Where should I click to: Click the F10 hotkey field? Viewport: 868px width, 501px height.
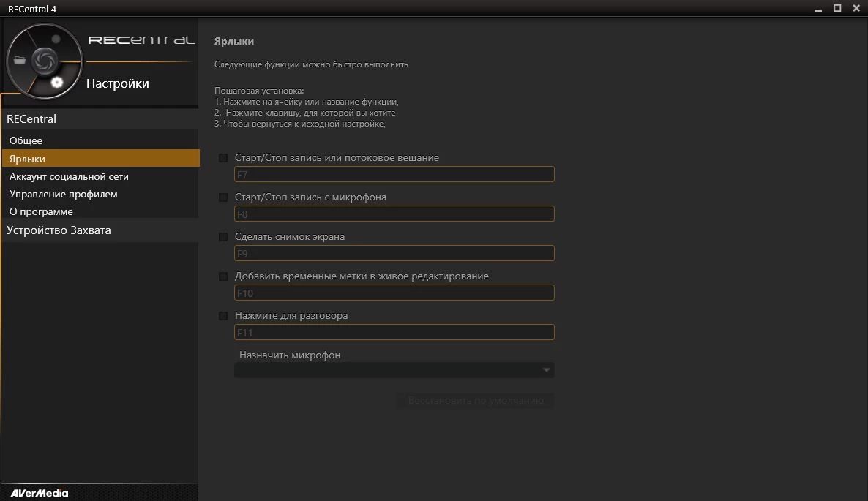point(394,293)
